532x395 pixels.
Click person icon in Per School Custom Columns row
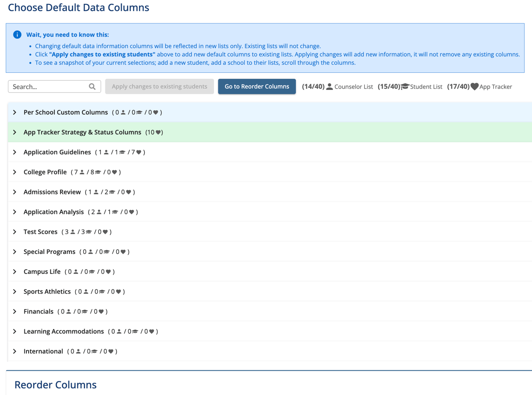tap(123, 112)
